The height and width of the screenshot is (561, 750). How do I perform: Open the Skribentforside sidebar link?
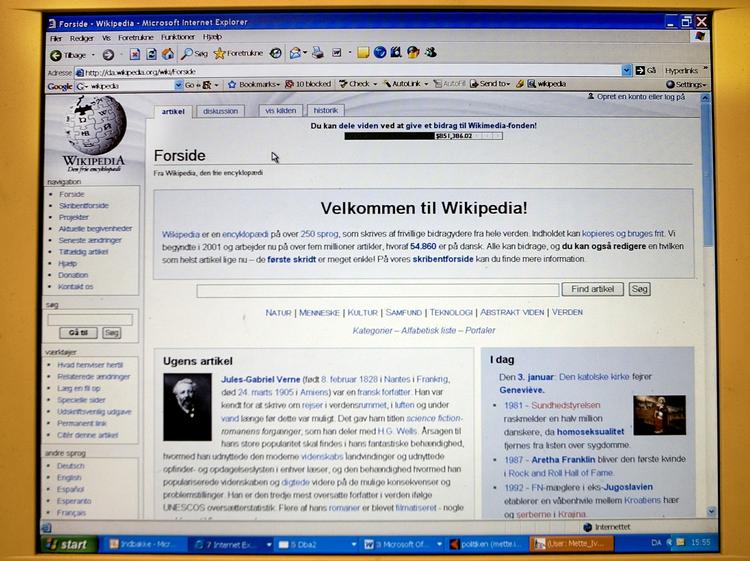pyautogui.click(x=84, y=206)
